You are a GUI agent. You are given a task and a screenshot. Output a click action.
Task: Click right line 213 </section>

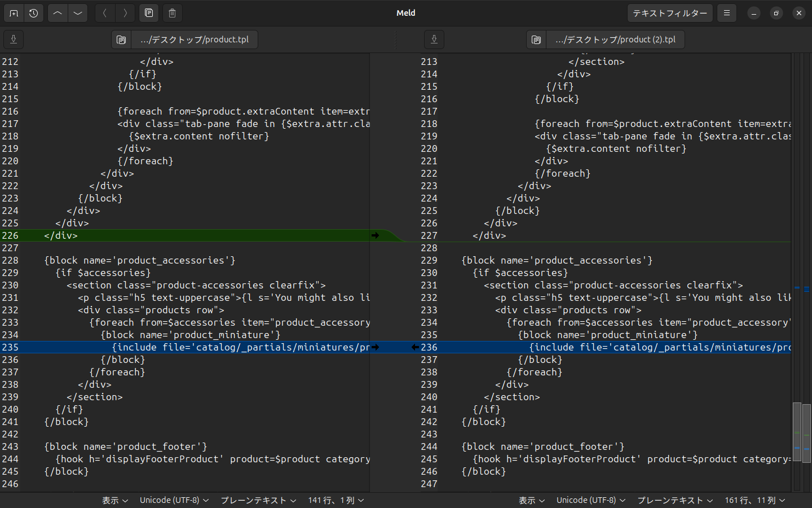pos(597,62)
